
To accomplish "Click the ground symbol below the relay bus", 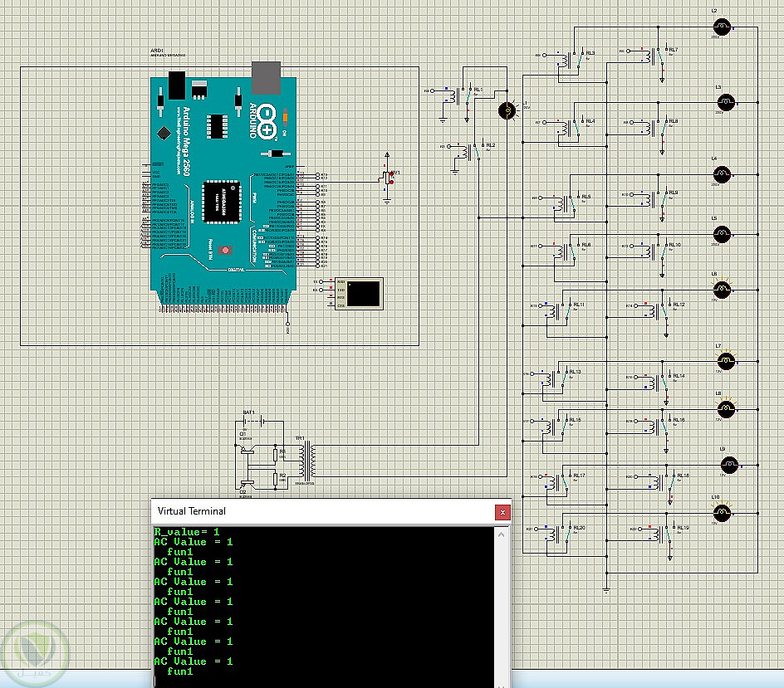I will tap(606, 591).
